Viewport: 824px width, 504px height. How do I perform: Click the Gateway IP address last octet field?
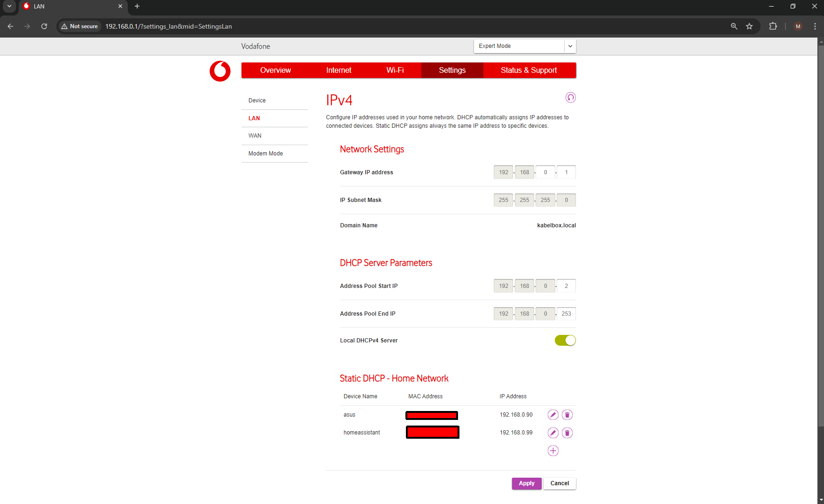click(x=566, y=172)
